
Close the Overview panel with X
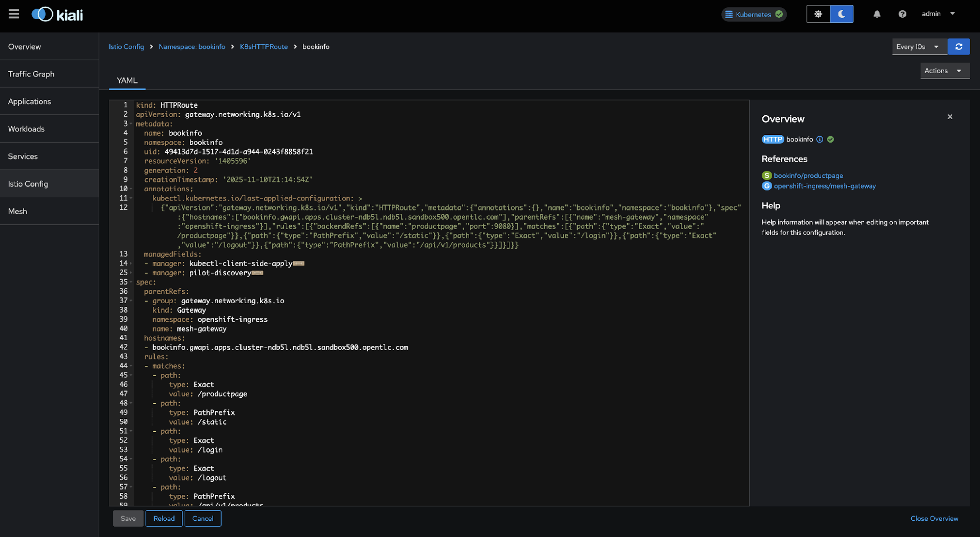950,117
